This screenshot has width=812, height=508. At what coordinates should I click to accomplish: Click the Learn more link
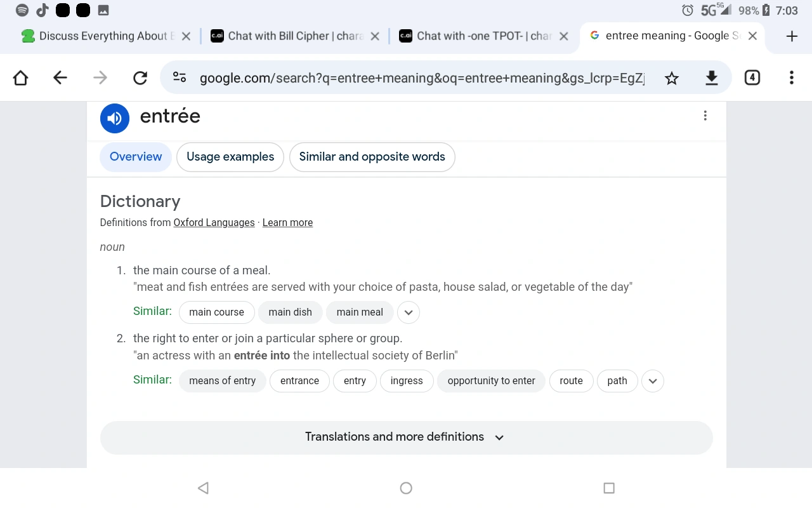point(287,222)
